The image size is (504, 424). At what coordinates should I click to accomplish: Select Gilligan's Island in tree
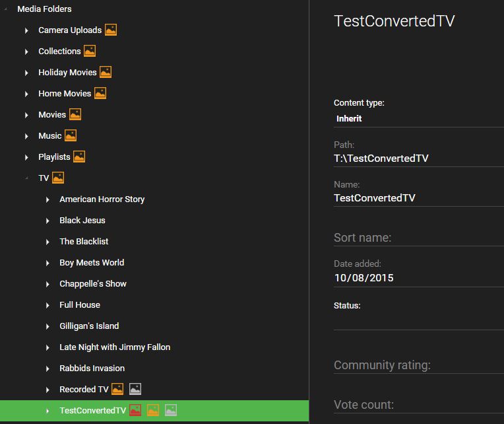pos(89,326)
